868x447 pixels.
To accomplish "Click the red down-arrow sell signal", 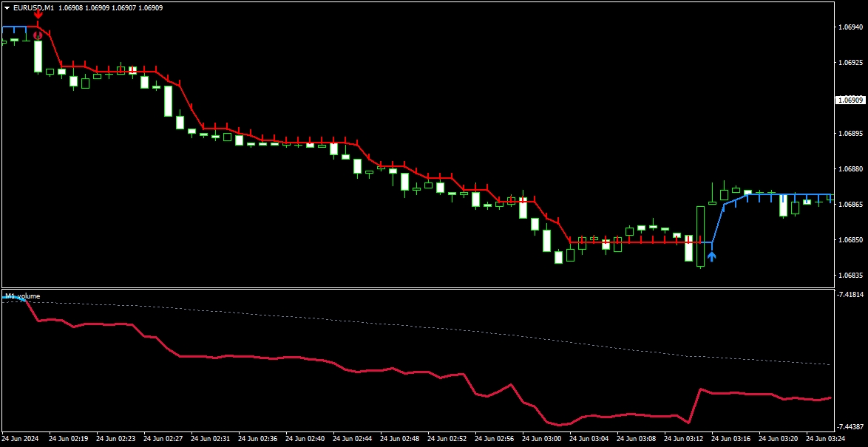I will (38, 13).
